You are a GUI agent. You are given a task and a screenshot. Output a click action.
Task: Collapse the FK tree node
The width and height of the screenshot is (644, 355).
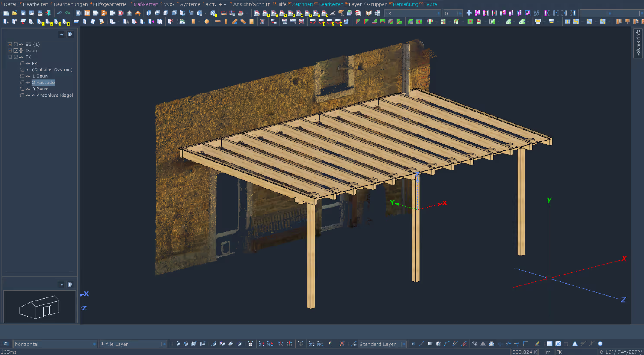pyautogui.click(x=10, y=57)
